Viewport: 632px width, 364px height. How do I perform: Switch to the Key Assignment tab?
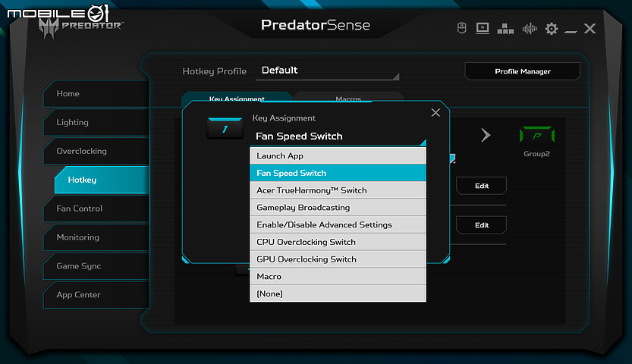coord(237,98)
